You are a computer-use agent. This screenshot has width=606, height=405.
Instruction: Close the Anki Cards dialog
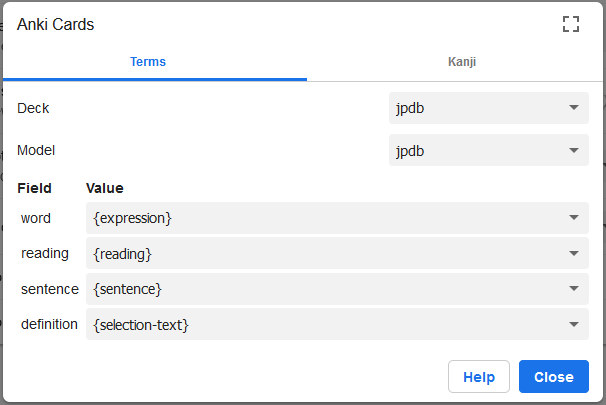[x=554, y=376]
